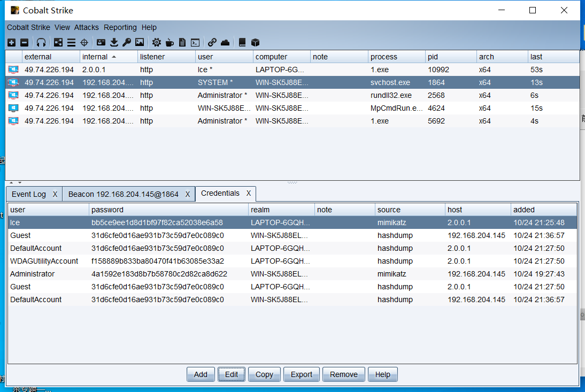
Task: Select the rundll32.exe session row
Action: coord(292,96)
